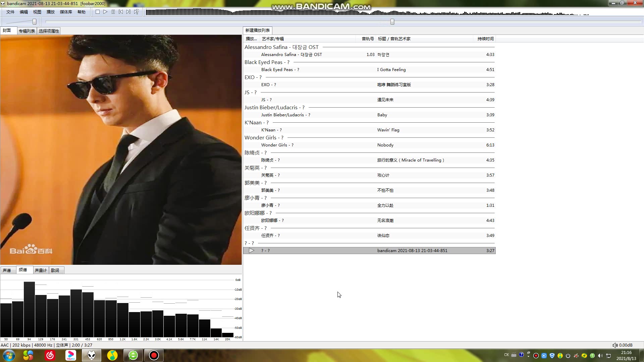
Task: Switch to the 选择项属性 tab
Action: click(49, 31)
